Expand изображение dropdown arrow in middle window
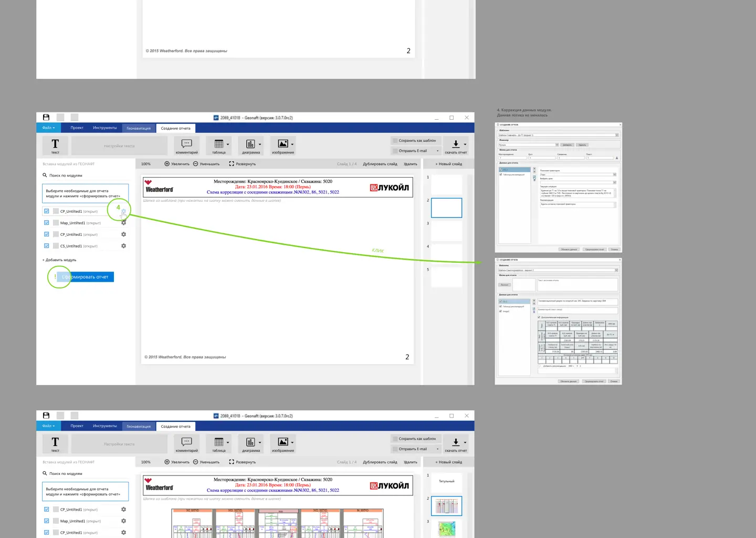 coord(292,144)
